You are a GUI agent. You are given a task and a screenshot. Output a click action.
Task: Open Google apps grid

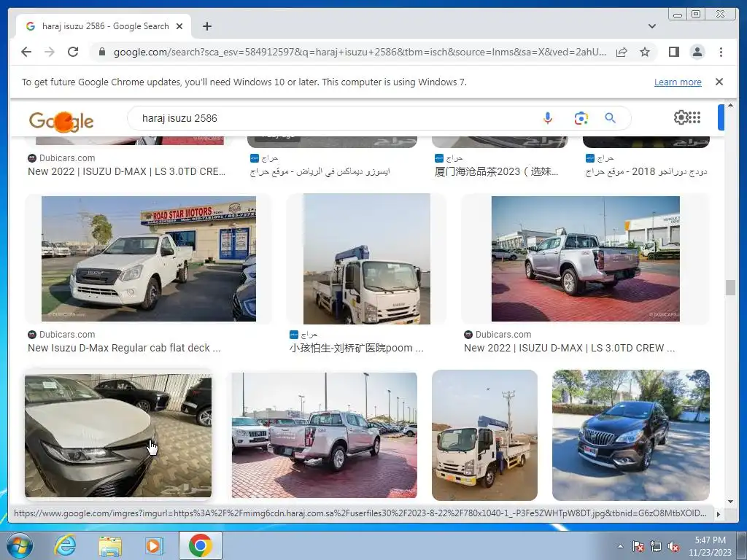pyautogui.click(x=694, y=117)
